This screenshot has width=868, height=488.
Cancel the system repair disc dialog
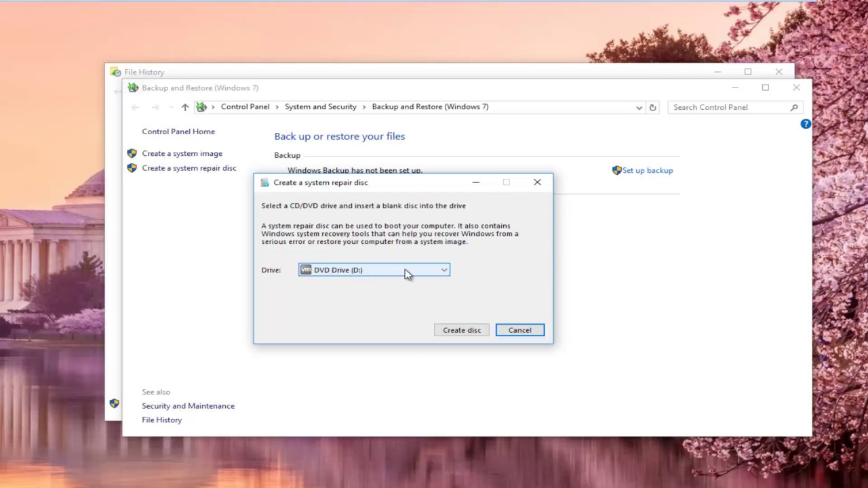point(519,330)
